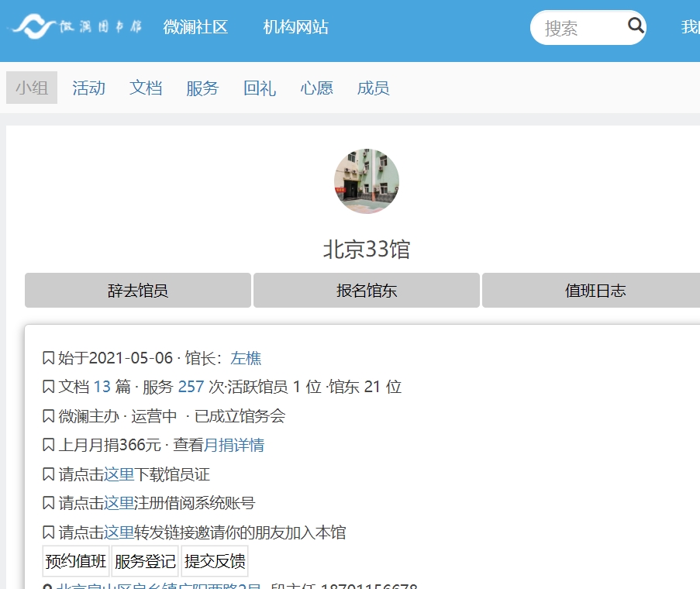
Task: View the 成员 tab
Action: (x=373, y=88)
